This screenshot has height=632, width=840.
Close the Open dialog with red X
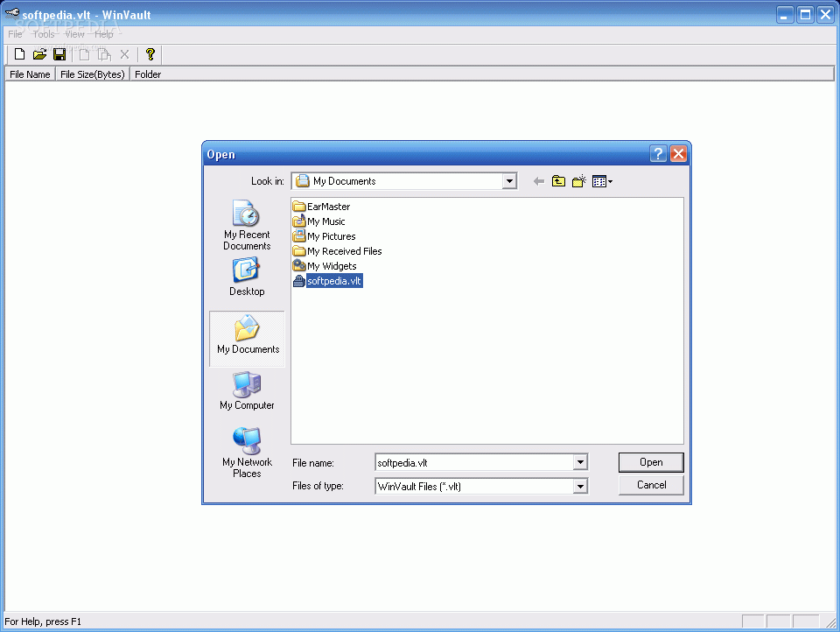[x=678, y=154]
